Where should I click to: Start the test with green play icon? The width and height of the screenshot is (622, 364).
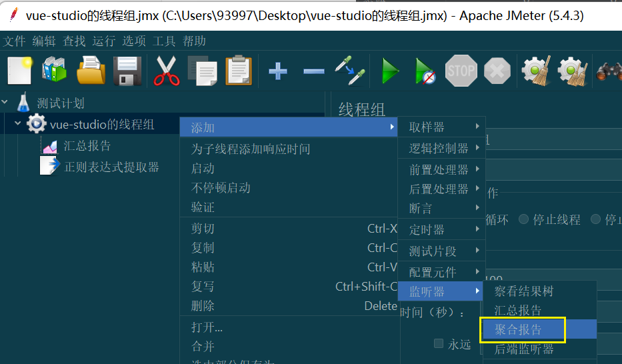click(x=390, y=71)
